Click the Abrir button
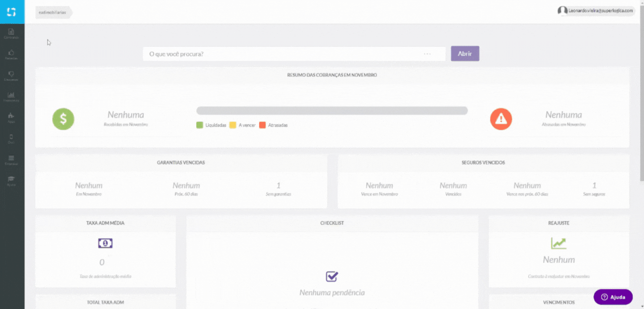 pyautogui.click(x=465, y=53)
